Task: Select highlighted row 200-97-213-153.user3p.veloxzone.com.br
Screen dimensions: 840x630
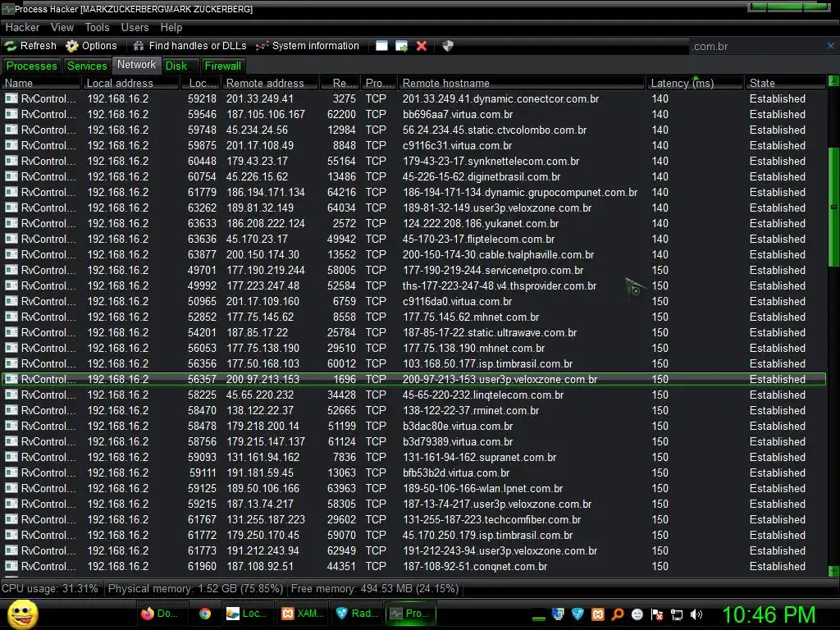Action: (x=413, y=379)
